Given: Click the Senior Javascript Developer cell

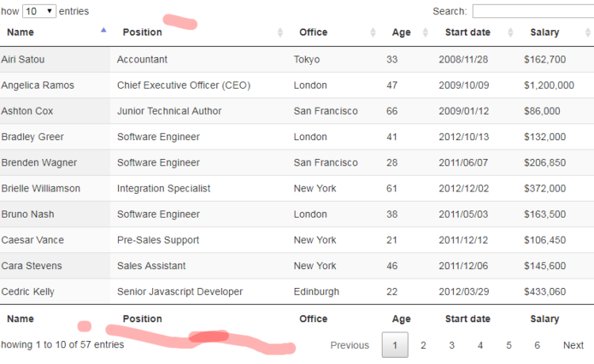Looking at the screenshot, I should pos(199,291).
